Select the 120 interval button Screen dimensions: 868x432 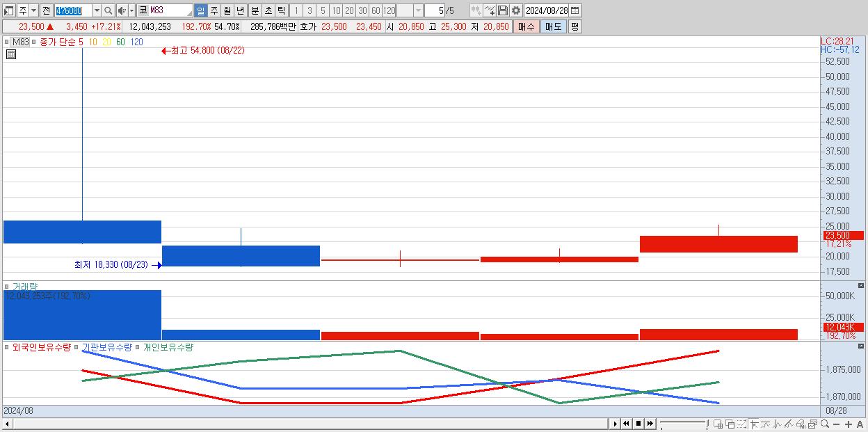(389, 10)
